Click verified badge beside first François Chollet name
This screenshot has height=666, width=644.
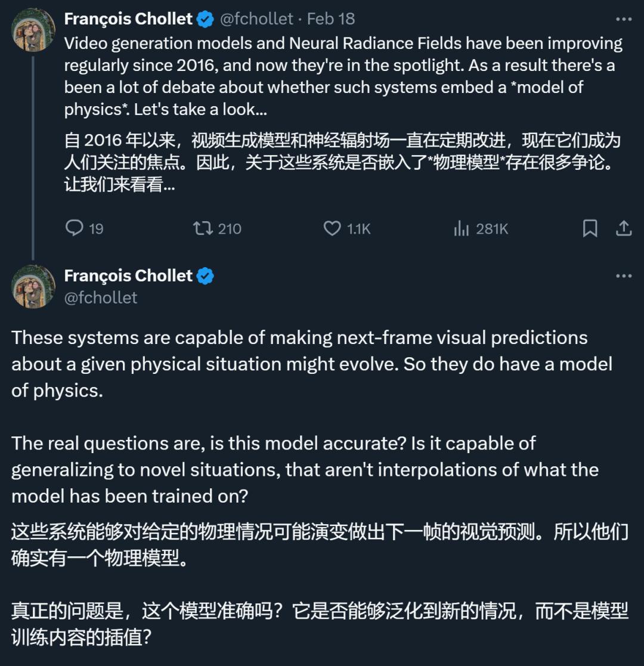(205, 20)
